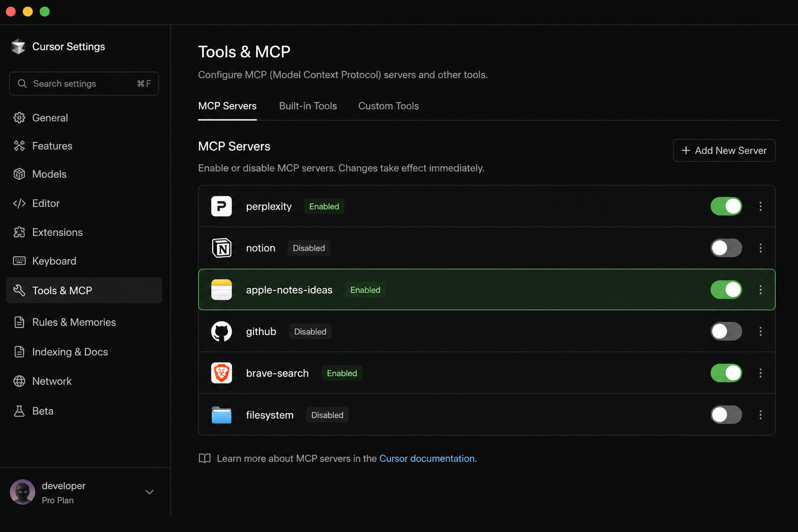This screenshot has width=798, height=532.
Task: Turn off apple-notes-ideas server toggle
Action: tap(726, 289)
